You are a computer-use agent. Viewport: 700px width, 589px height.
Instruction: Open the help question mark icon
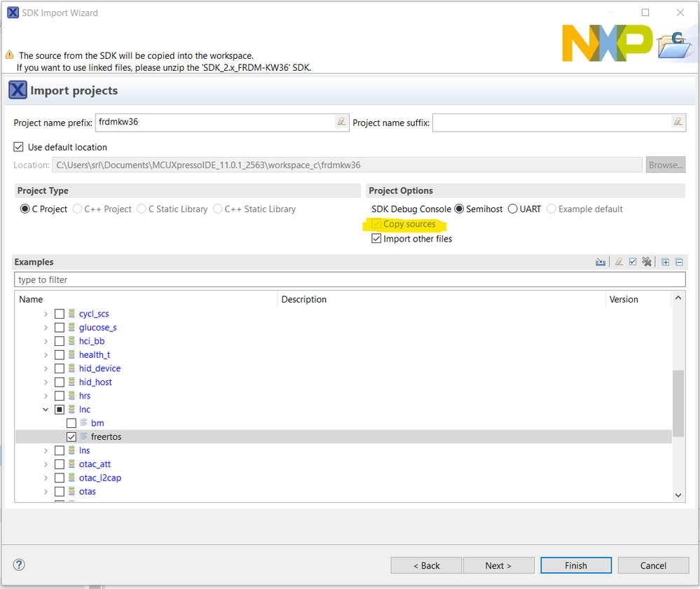(19, 564)
